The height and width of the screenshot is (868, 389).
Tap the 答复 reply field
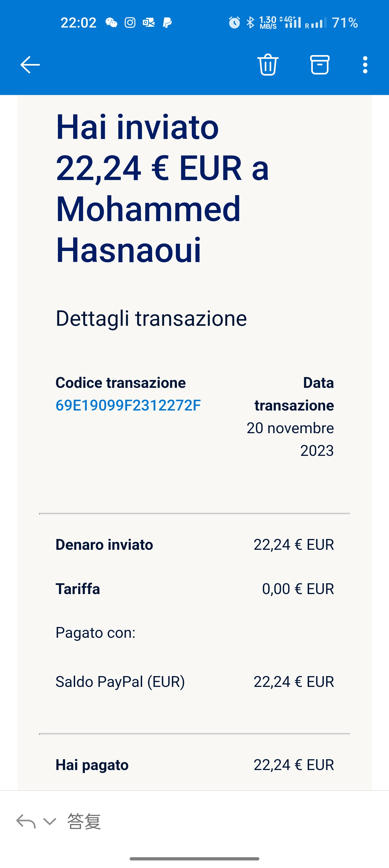(x=84, y=821)
